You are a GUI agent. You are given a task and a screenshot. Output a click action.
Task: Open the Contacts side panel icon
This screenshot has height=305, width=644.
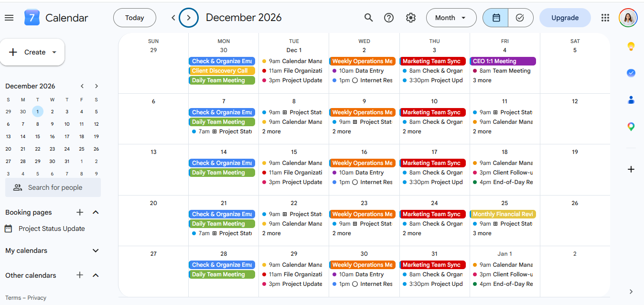631,100
